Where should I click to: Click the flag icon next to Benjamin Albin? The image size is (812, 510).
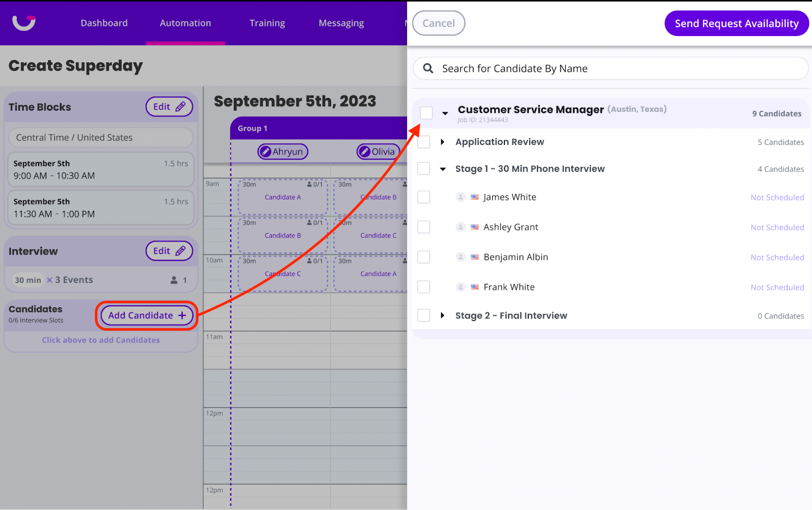point(475,257)
